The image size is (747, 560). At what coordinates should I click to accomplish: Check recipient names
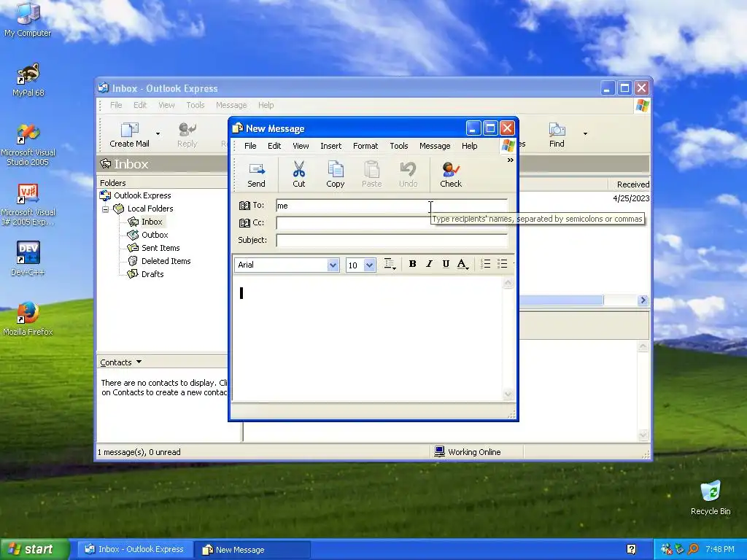click(x=451, y=174)
